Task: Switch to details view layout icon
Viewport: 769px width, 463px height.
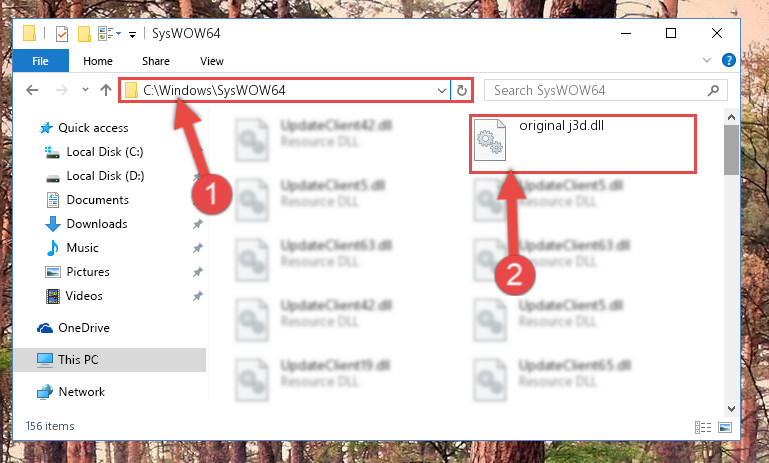Action: coord(703,427)
